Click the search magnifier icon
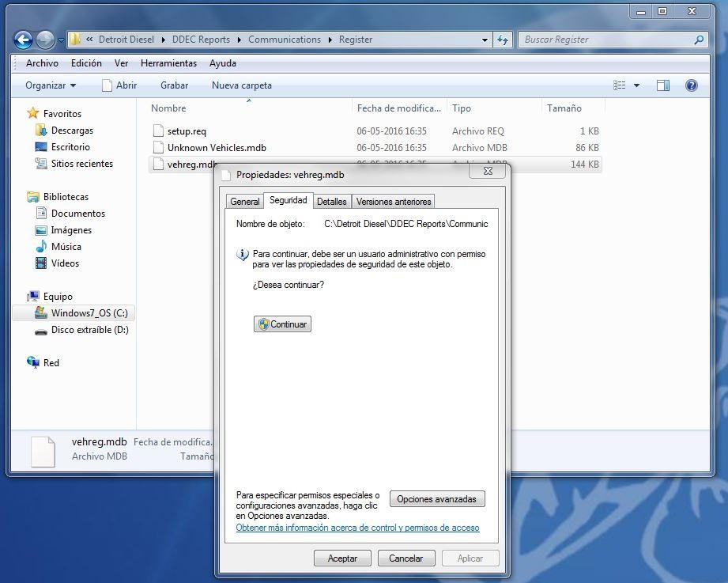 699,40
